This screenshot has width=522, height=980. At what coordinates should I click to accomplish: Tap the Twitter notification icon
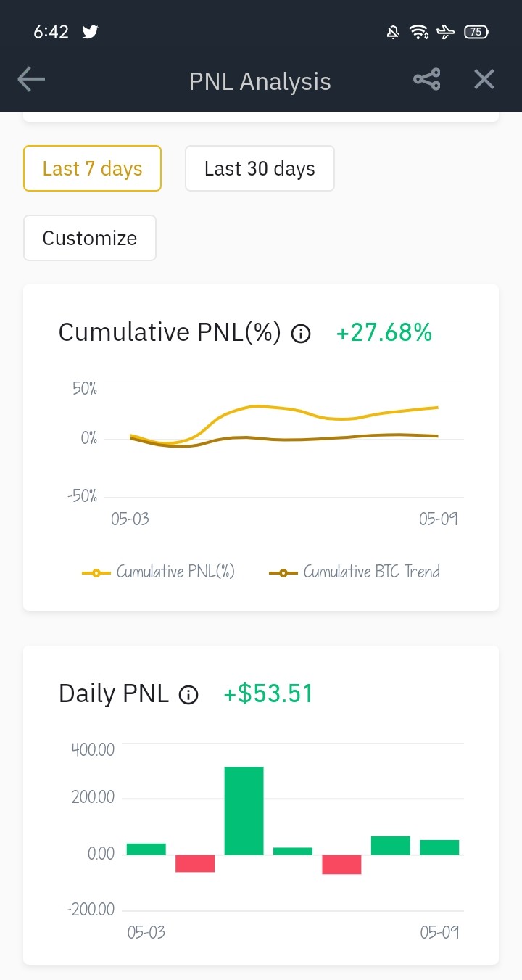coord(90,32)
